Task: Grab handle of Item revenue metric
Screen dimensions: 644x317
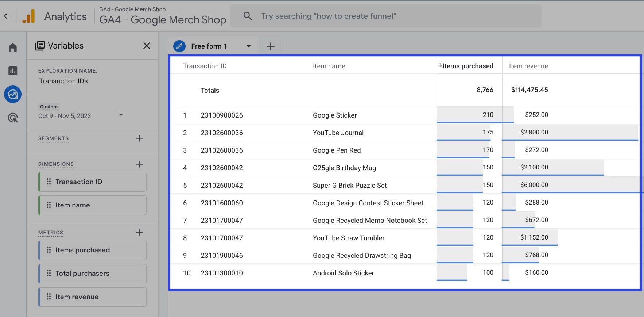Action: [x=49, y=297]
